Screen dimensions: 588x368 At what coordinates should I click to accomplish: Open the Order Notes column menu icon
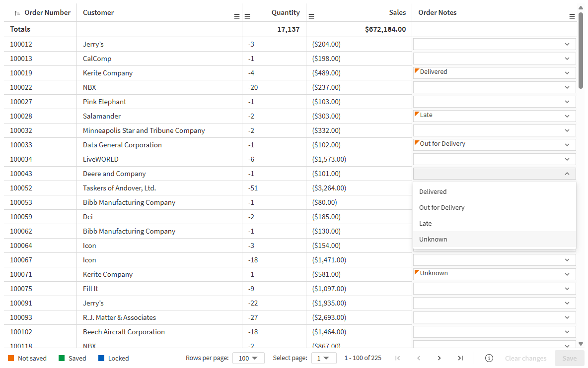(572, 16)
